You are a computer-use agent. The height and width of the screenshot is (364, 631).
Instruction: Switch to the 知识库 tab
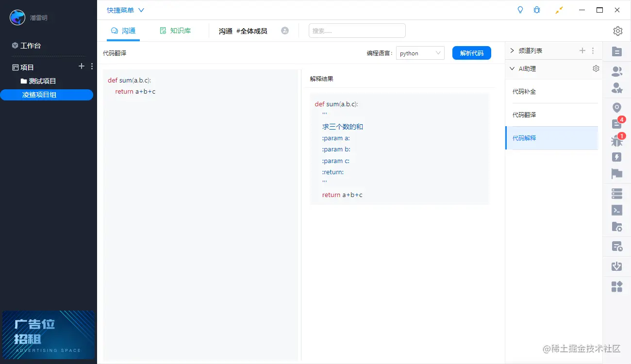(175, 31)
